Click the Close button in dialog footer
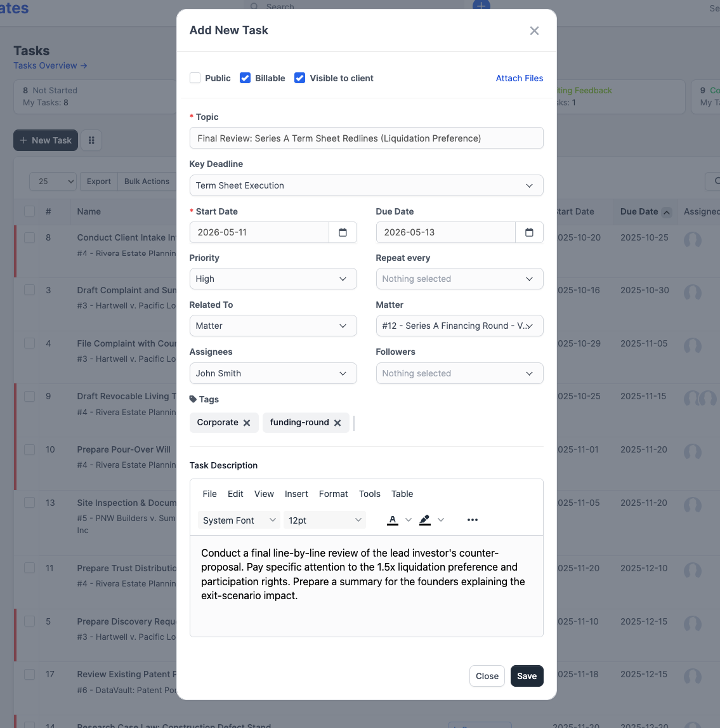 coord(487,676)
